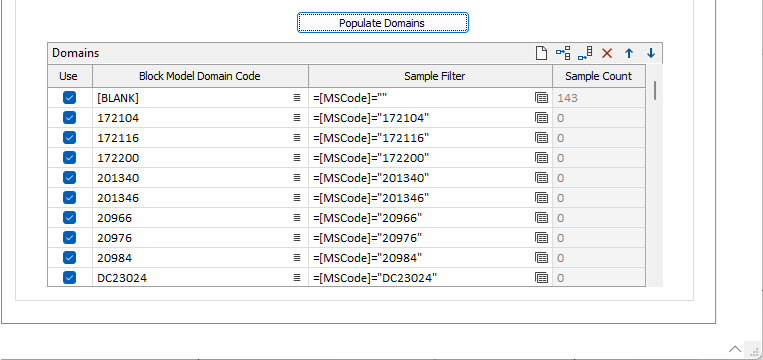Move row down with the blue arrow
The width and height of the screenshot is (763, 360).
point(651,53)
